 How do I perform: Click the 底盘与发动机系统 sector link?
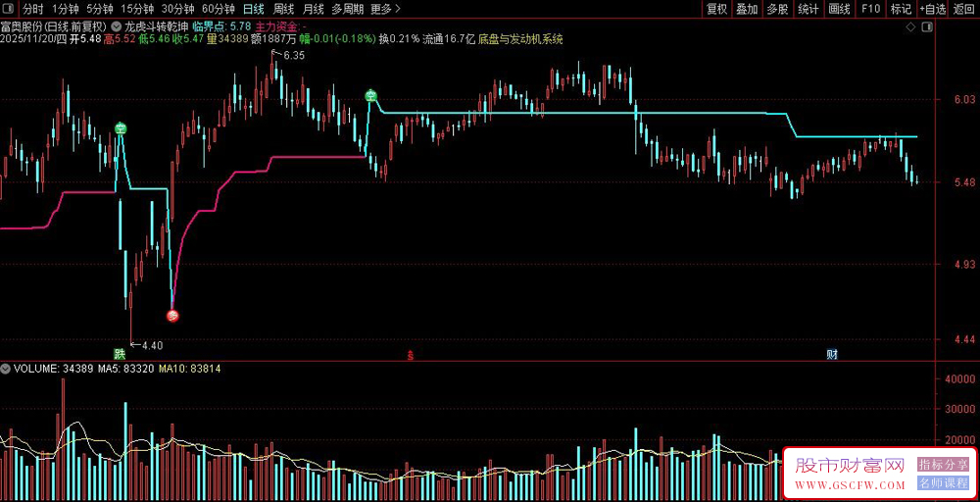click(x=520, y=39)
